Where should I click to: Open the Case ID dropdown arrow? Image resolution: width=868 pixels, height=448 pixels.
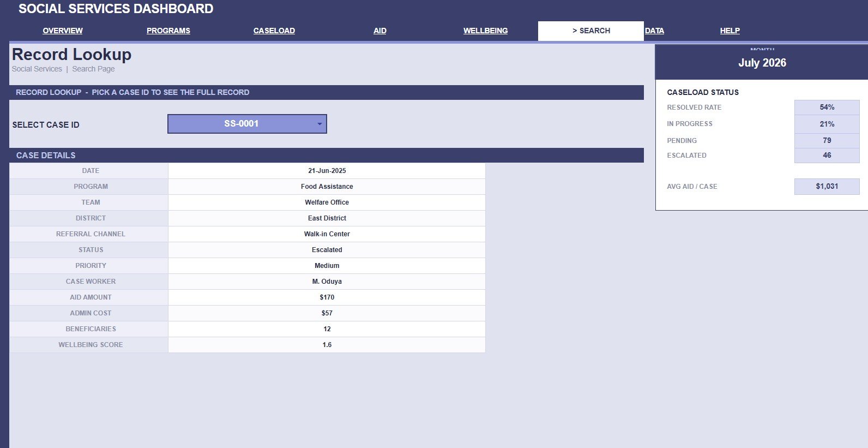[x=320, y=124]
